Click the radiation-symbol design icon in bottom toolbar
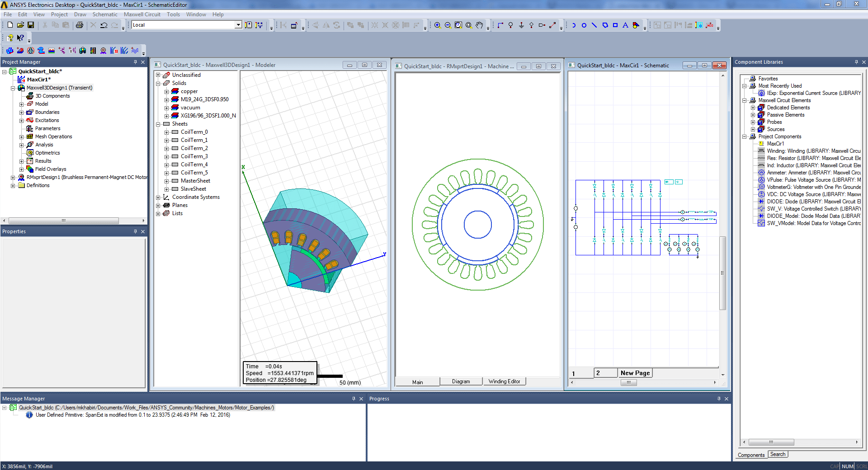The height and width of the screenshot is (470, 868). (x=31, y=51)
